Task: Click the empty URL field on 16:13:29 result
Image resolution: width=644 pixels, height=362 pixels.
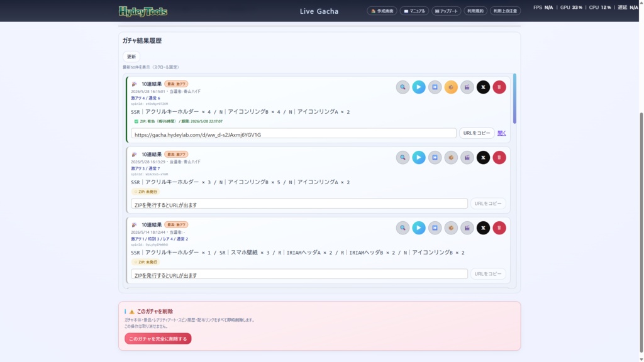Action: click(x=299, y=204)
